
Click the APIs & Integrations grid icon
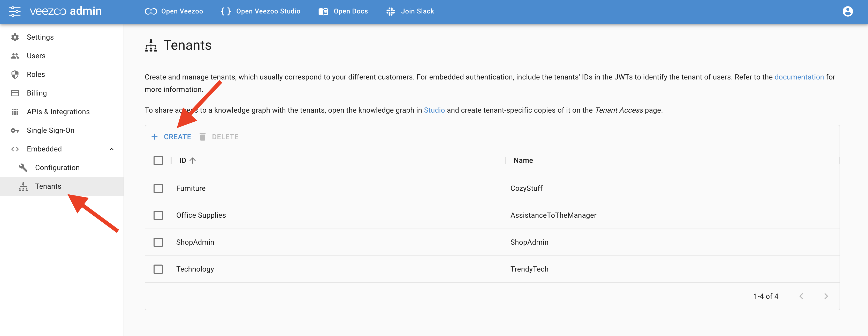click(15, 112)
